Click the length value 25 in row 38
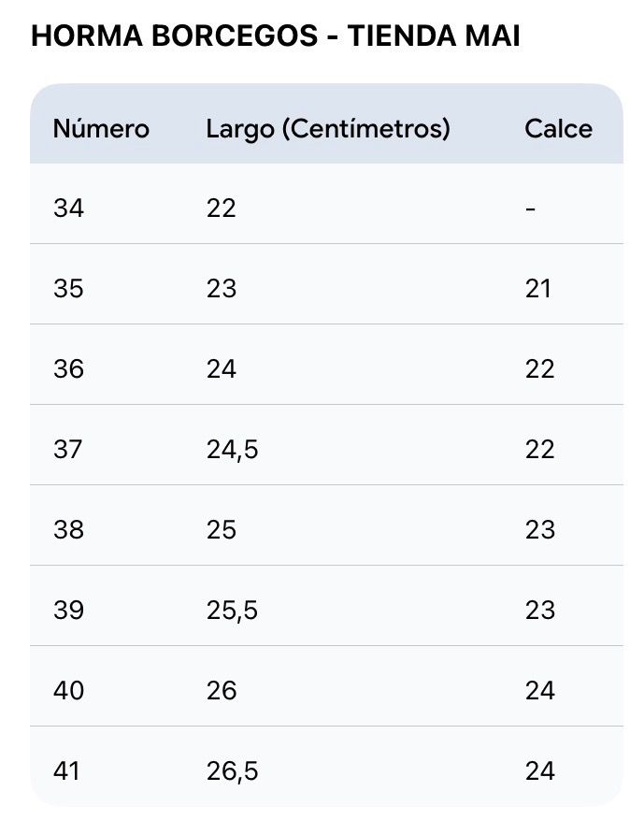Image resolution: width=644 pixels, height=820 pixels. [222, 530]
